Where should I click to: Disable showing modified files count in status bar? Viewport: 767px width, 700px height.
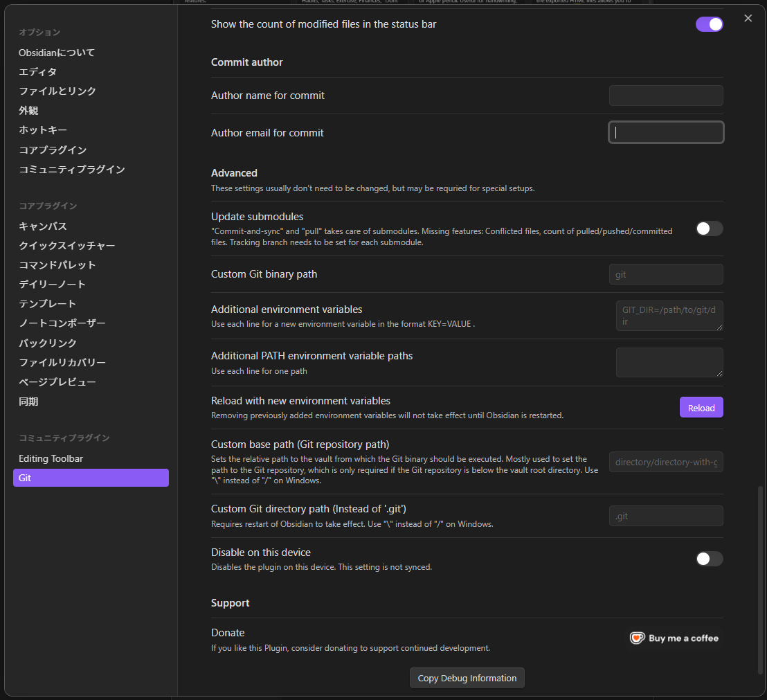[x=709, y=24]
